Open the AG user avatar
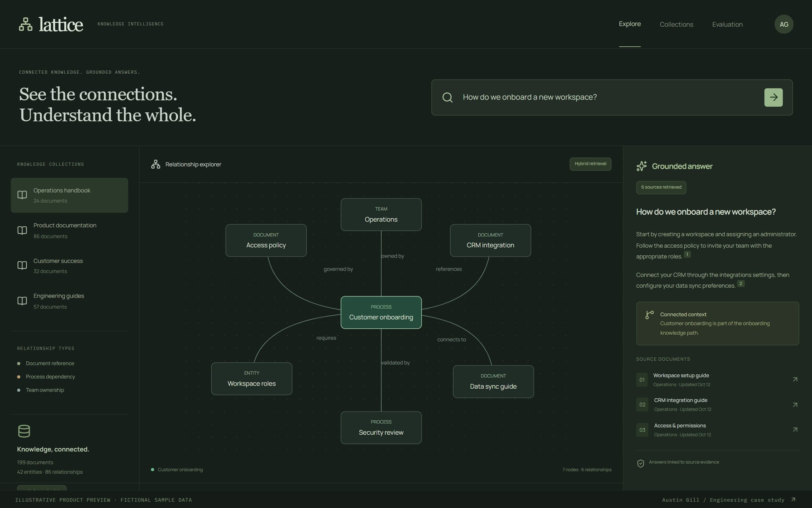The height and width of the screenshot is (508, 812). click(x=784, y=24)
